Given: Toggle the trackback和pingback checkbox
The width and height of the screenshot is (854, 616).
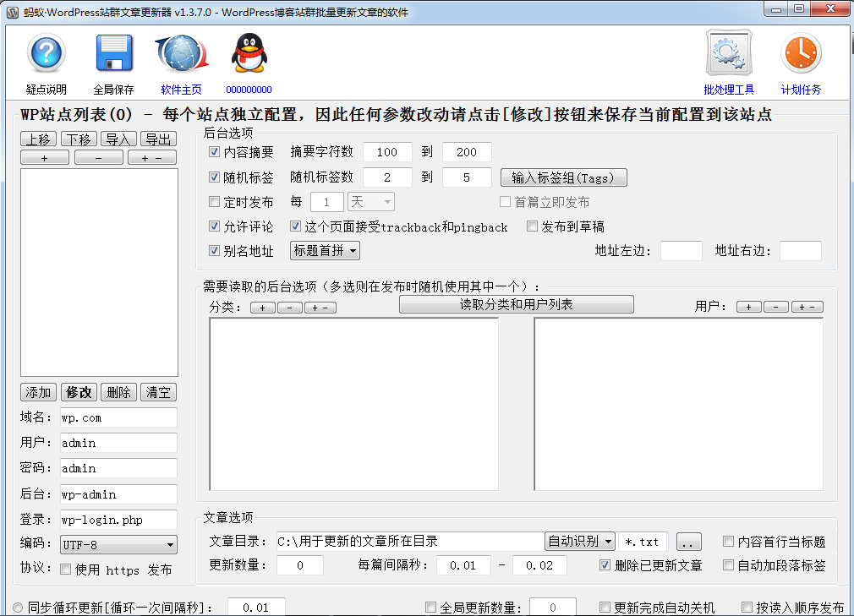Looking at the screenshot, I should tap(295, 226).
